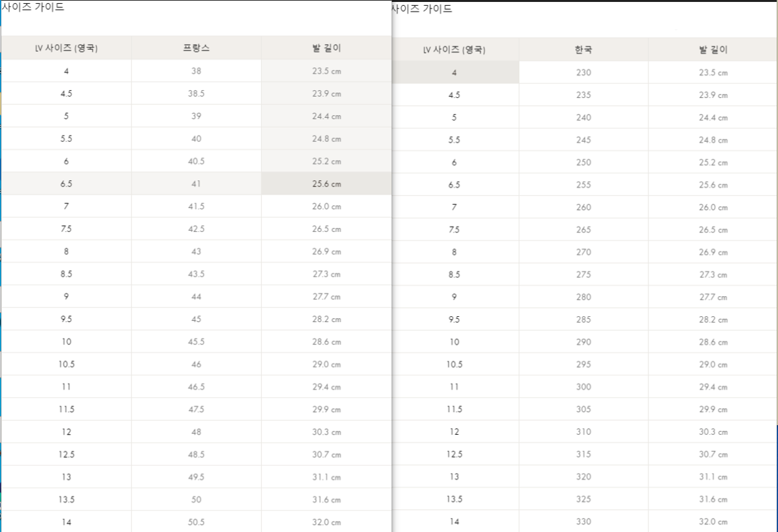Select French size 46.5 cell
The width and height of the screenshot is (778, 532).
(x=196, y=386)
